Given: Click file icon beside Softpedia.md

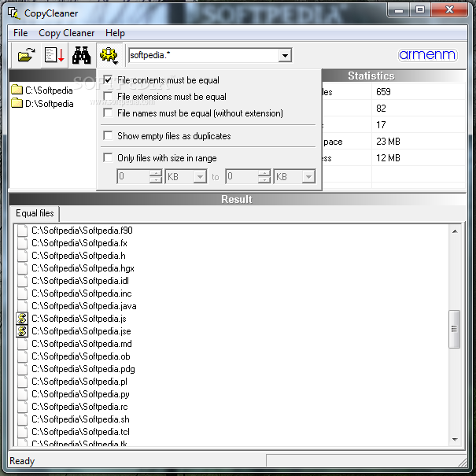Looking at the screenshot, I should [22, 344].
